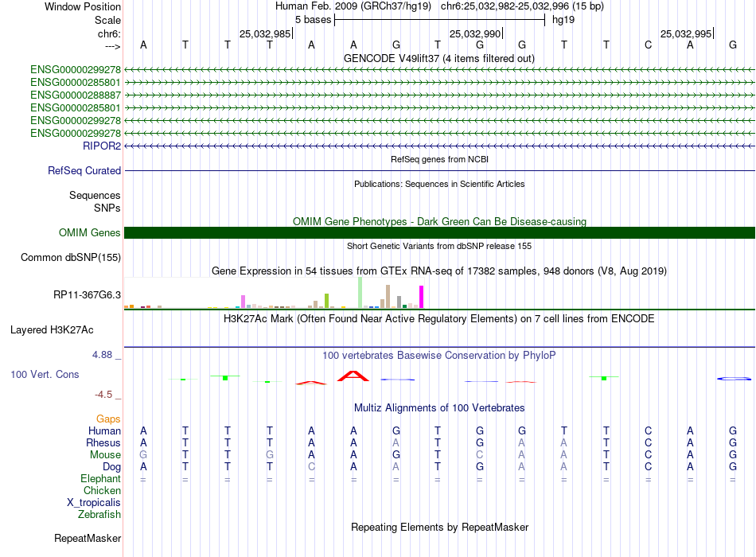Viewport: 756px width, 557px height.
Task: Click the Scale label in ruler
Action: click(108, 20)
